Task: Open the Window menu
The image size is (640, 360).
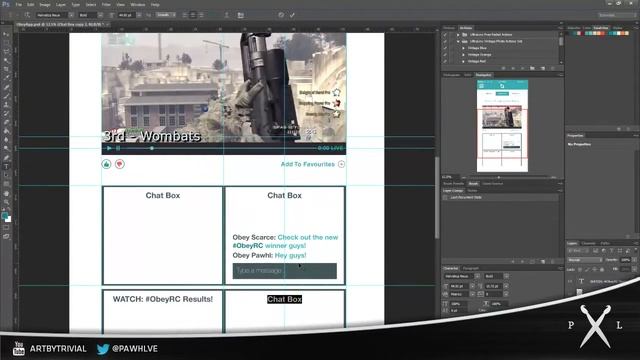Action: (138, 4)
